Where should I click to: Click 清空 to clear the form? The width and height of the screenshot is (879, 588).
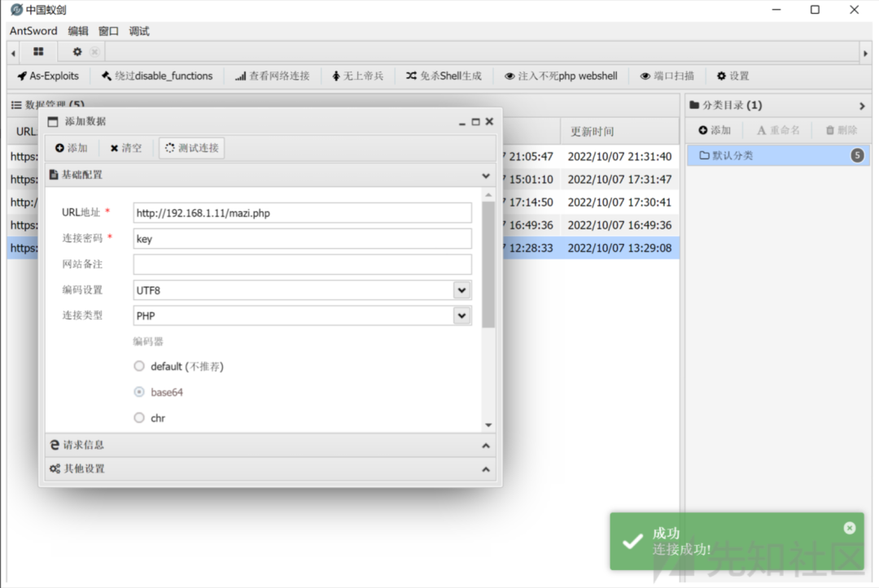point(126,148)
